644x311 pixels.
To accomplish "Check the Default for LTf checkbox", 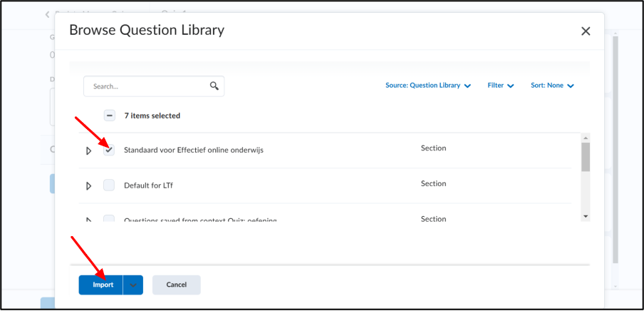I will tap(109, 185).
